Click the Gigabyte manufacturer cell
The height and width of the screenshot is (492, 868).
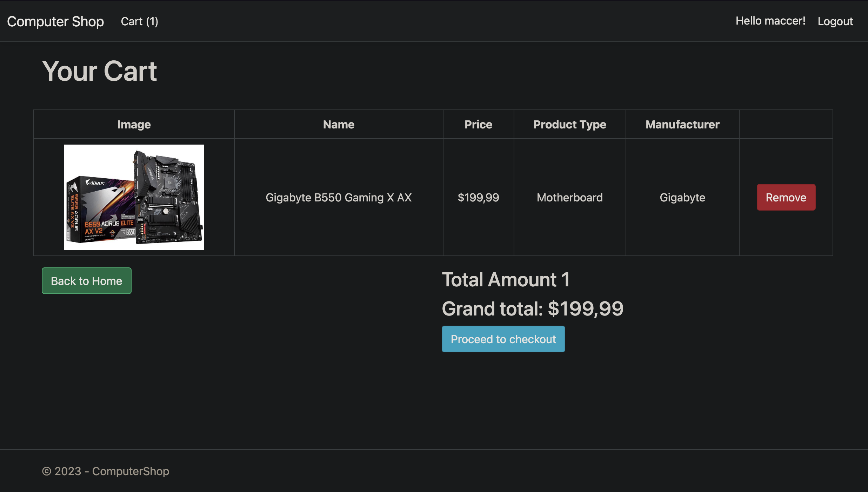(x=682, y=197)
